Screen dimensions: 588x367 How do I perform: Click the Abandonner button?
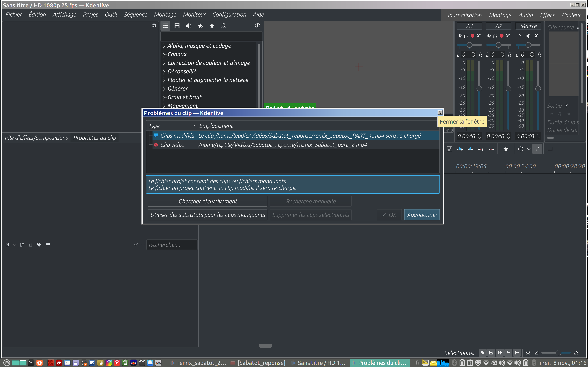pyautogui.click(x=422, y=215)
